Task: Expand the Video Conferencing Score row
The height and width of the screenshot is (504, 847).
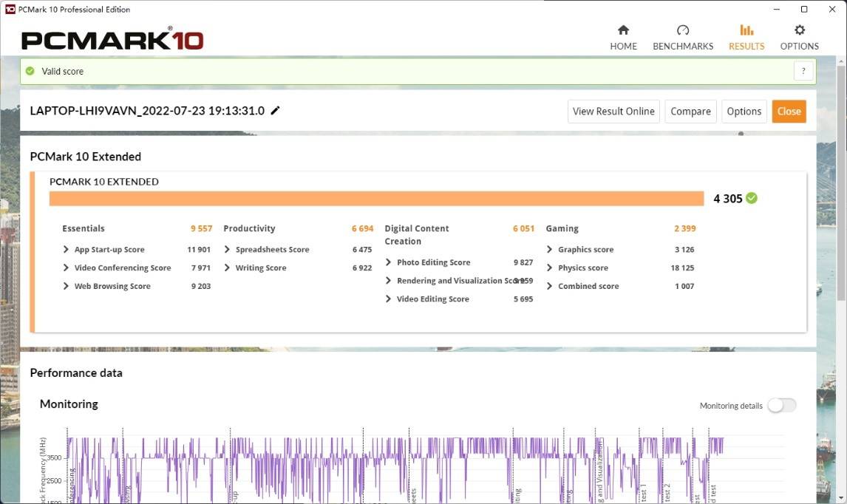Action: 67,268
